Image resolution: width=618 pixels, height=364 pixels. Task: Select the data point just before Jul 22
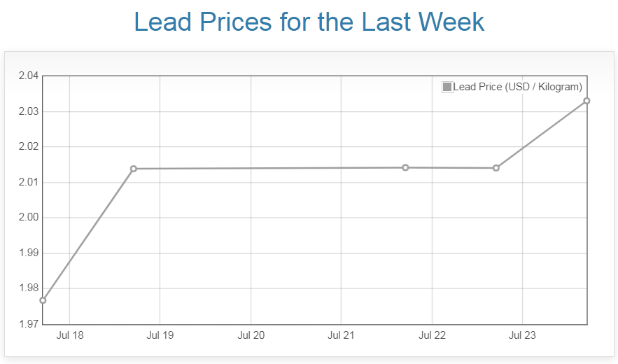[x=405, y=167]
